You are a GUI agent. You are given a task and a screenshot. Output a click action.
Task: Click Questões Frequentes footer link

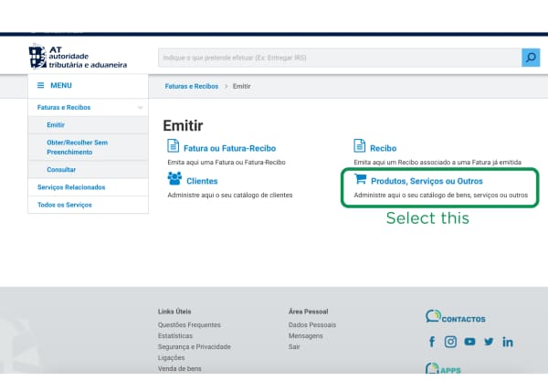[189, 325]
